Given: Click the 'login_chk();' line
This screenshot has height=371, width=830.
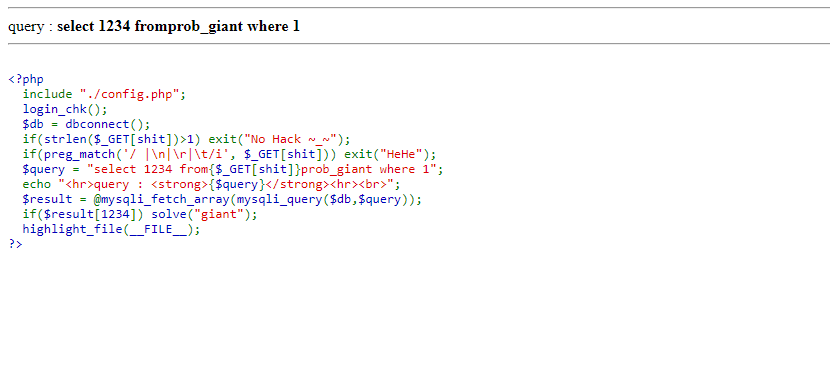Looking at the screenshot, I should [x=65, y=110].
